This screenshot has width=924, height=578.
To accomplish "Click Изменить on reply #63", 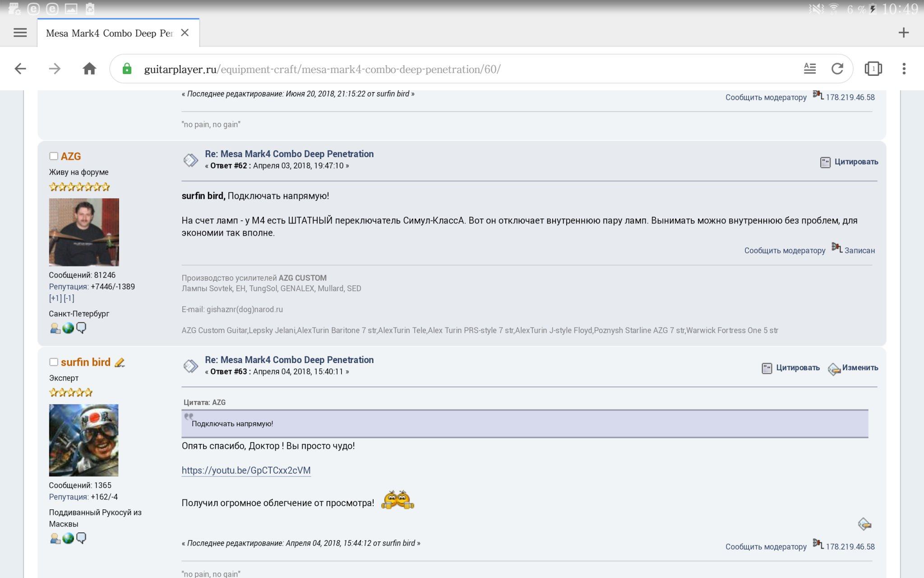I will [859, 368].
